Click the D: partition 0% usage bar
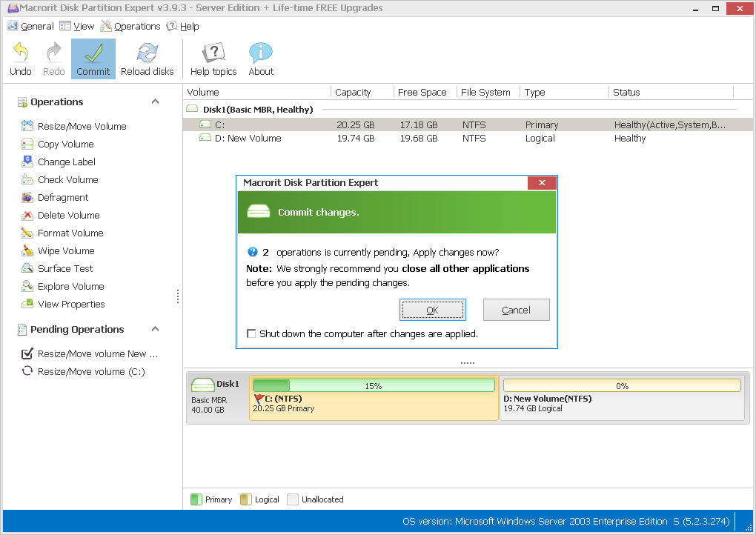756x535 pixels. click(622, 385)
